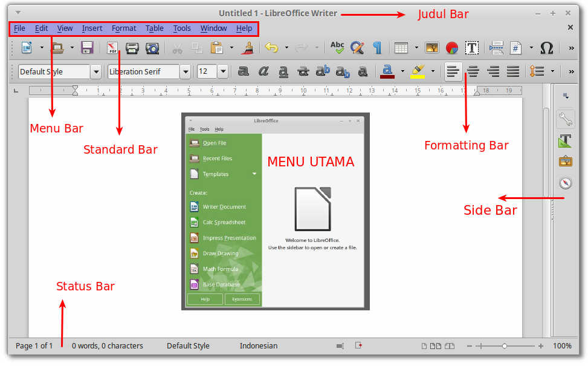Click the New document icon

27,48
